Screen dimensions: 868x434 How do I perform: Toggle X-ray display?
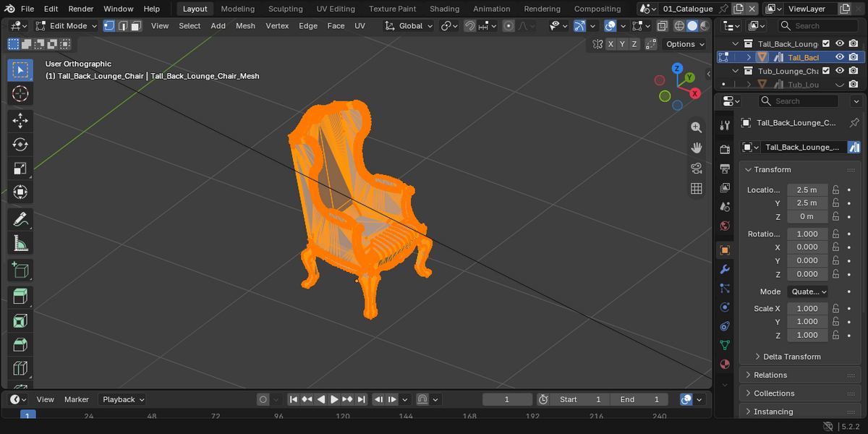662,25
